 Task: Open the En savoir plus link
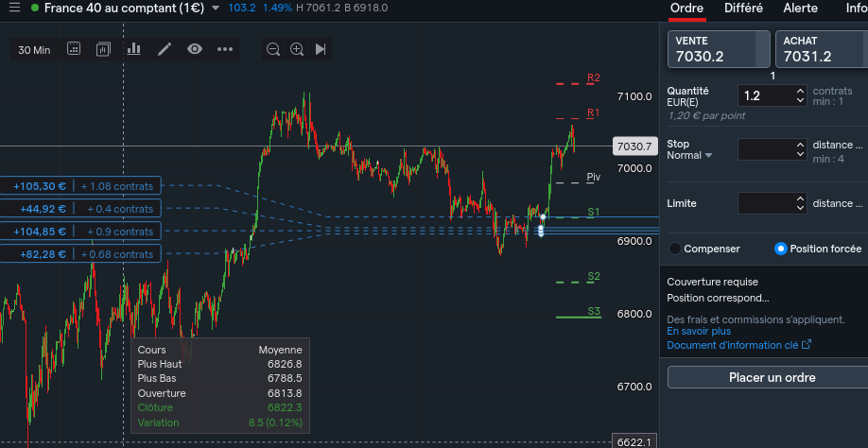[x=699, y=331]
